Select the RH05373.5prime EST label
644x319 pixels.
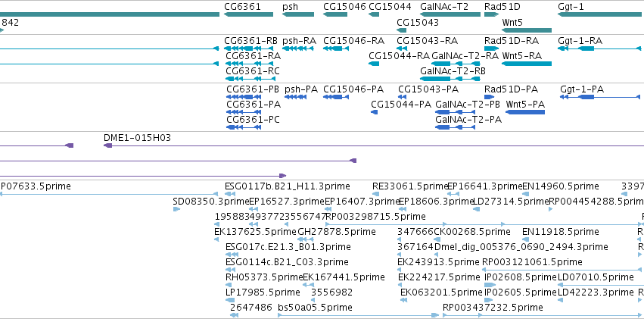(264, 277)
